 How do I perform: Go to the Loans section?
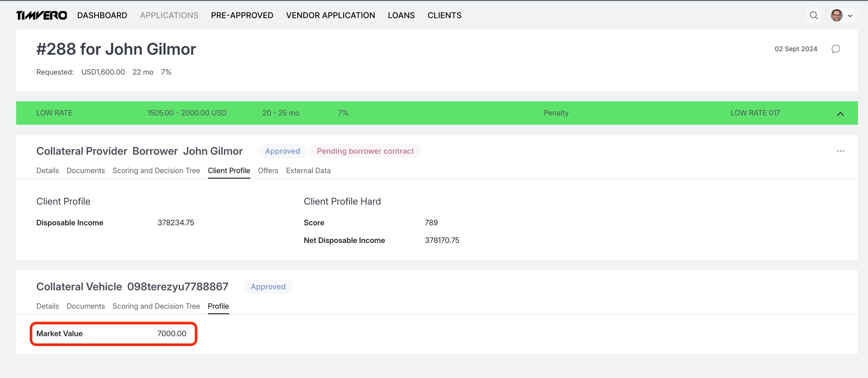[401, 15]
